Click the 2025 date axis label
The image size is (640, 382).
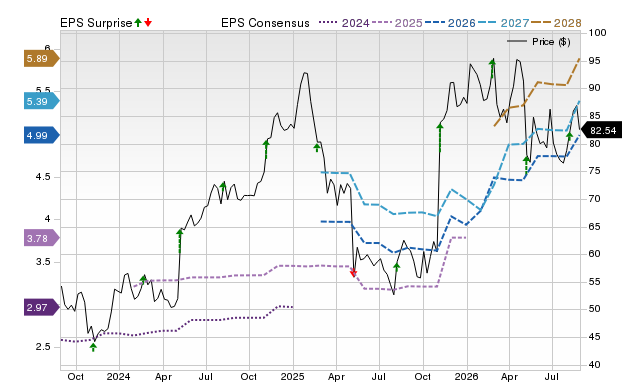click(292, 376)
